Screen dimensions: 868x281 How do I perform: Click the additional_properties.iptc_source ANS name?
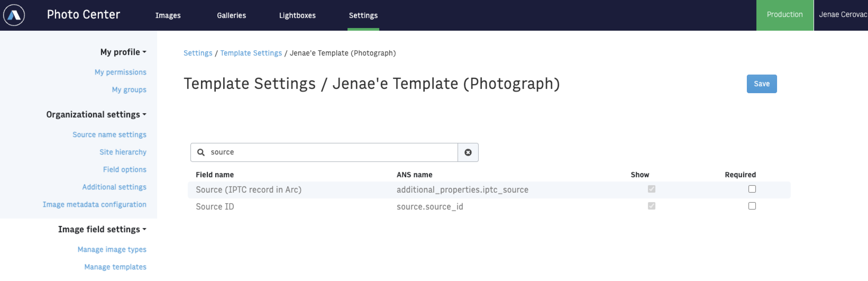tap(462, 190)
